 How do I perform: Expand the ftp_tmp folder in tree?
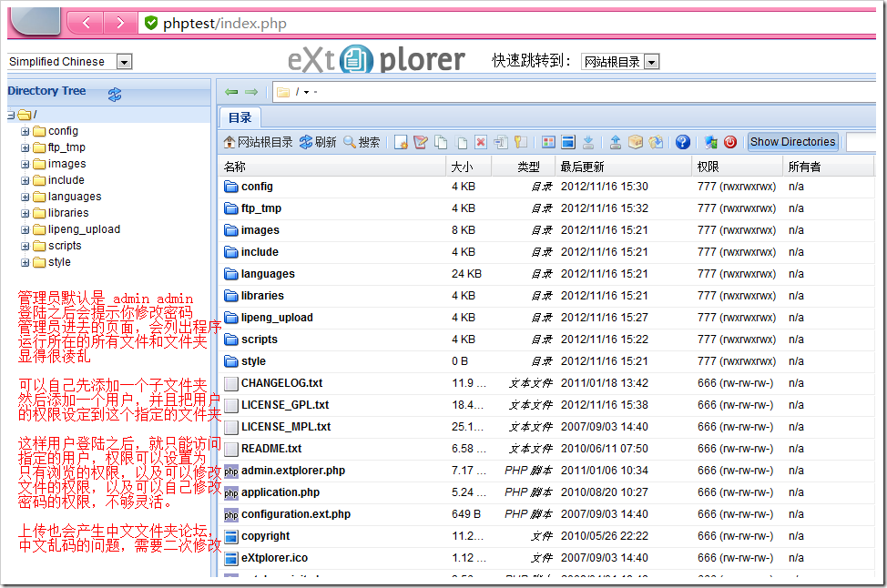(25, 148)
